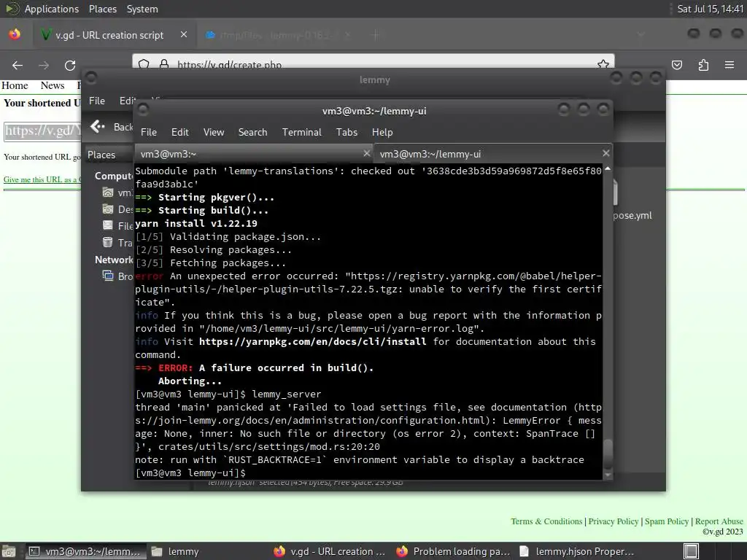Open the Terms & Conditions link
The width and height of the screenshot is (747, 560).
pyautogui.click(x=546, y=521)
